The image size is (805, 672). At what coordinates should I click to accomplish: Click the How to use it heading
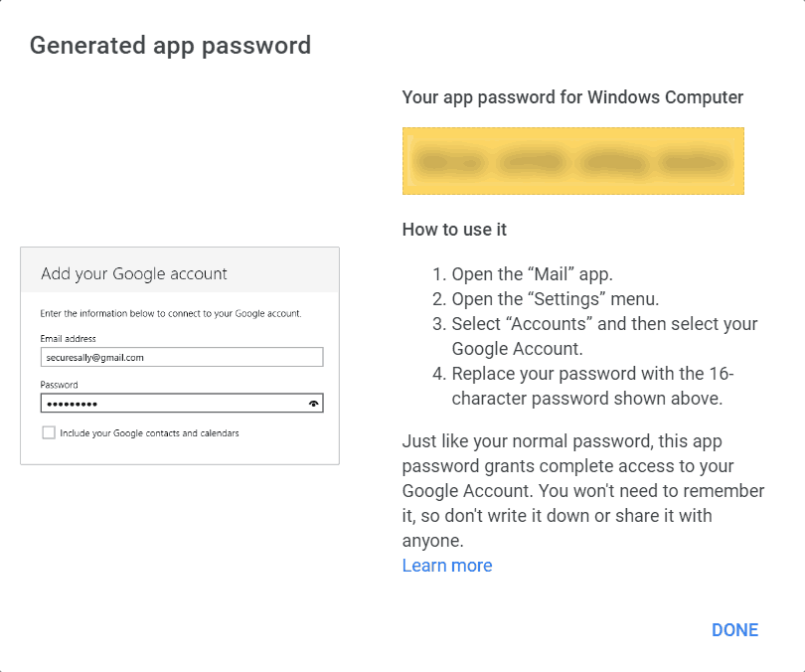pyautogui.click(x=454, y=230)
